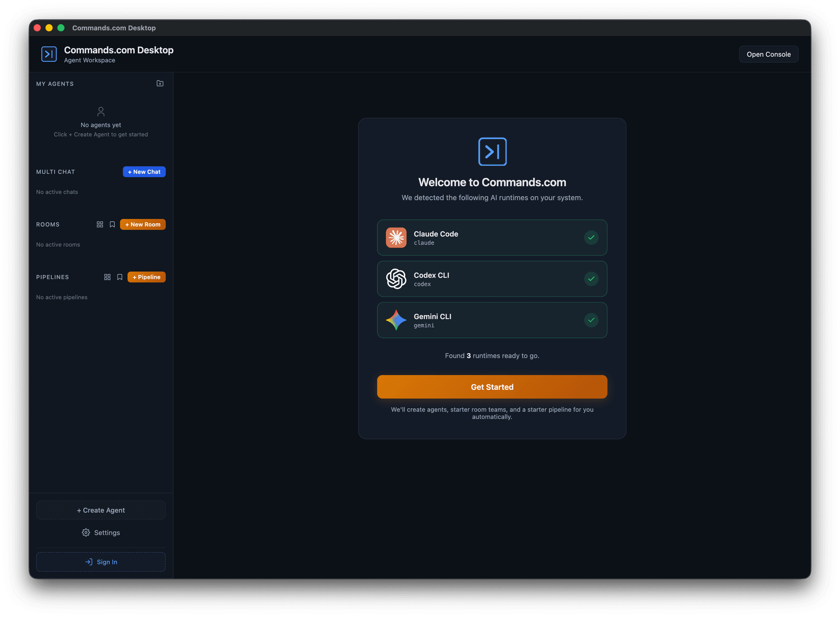The image size is (840, 617).
Task: Click the Commands.com logo in header
Action: point(49,54)
